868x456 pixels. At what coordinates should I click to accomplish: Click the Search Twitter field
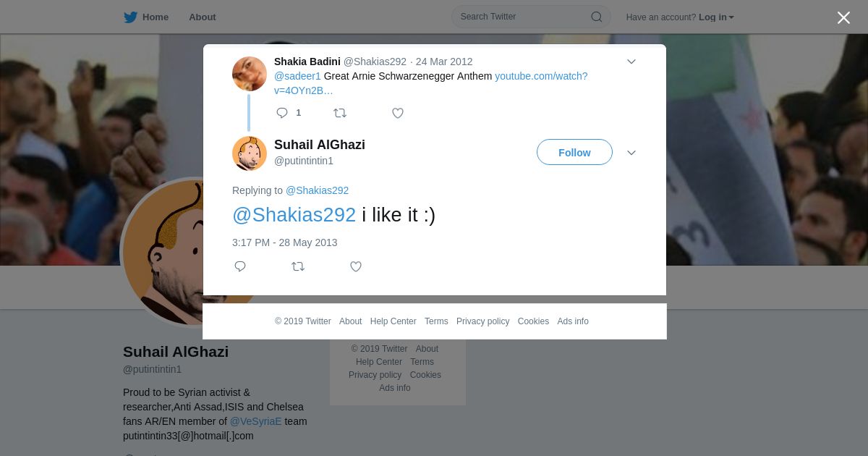[x=521, y=17]
